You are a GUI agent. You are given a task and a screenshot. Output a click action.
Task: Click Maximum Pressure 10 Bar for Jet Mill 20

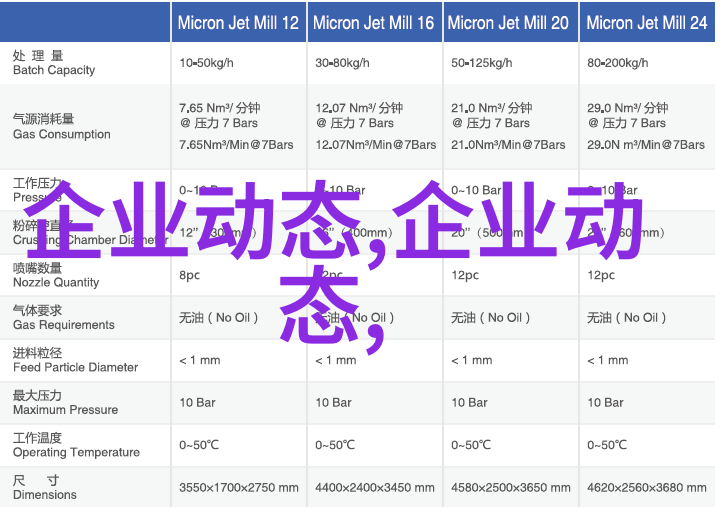[x=469, y=402]
